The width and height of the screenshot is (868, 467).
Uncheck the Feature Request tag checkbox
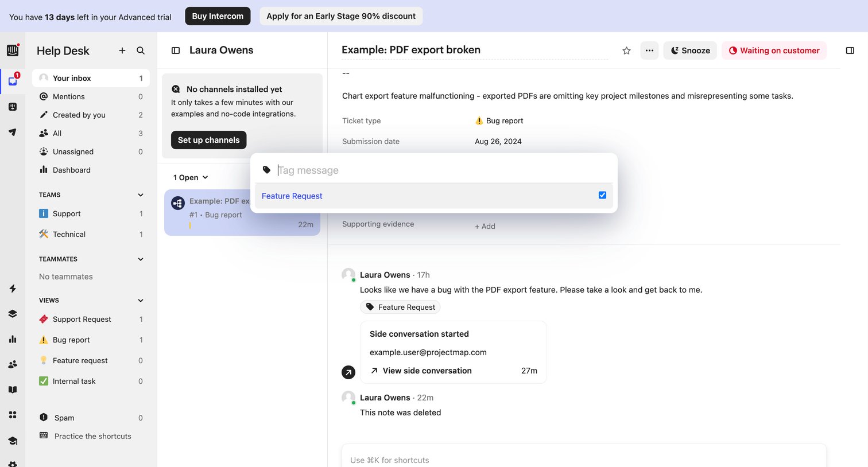pyautogui.click(x=602, y=195)
